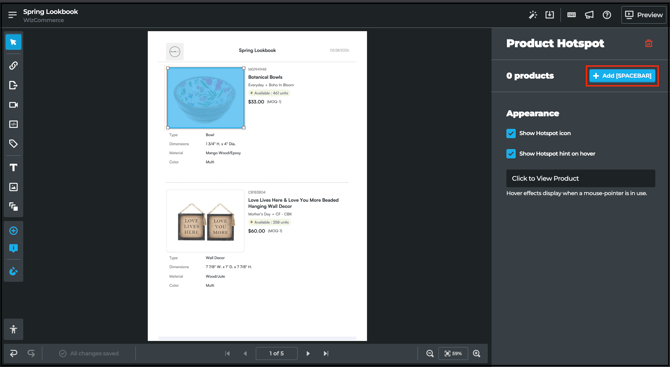Open the announcements megaphone
The height and width of the screenshot is (367, 670).
click(589, 15)
